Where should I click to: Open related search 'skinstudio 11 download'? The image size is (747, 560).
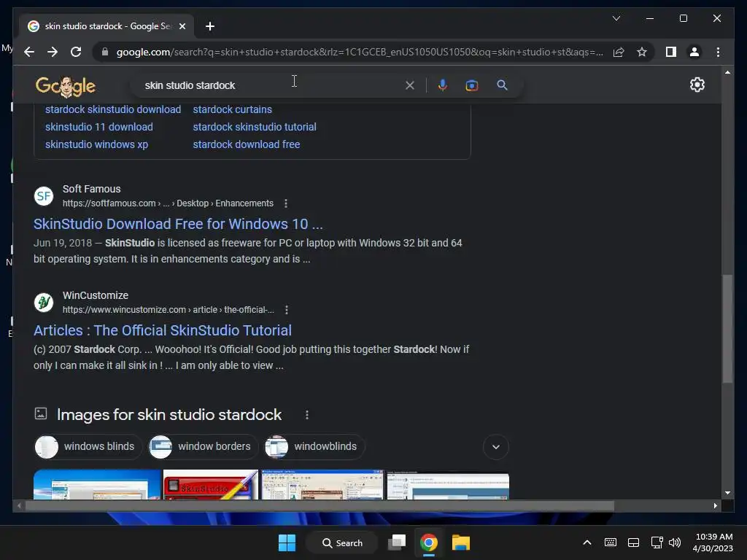point(99,127)
